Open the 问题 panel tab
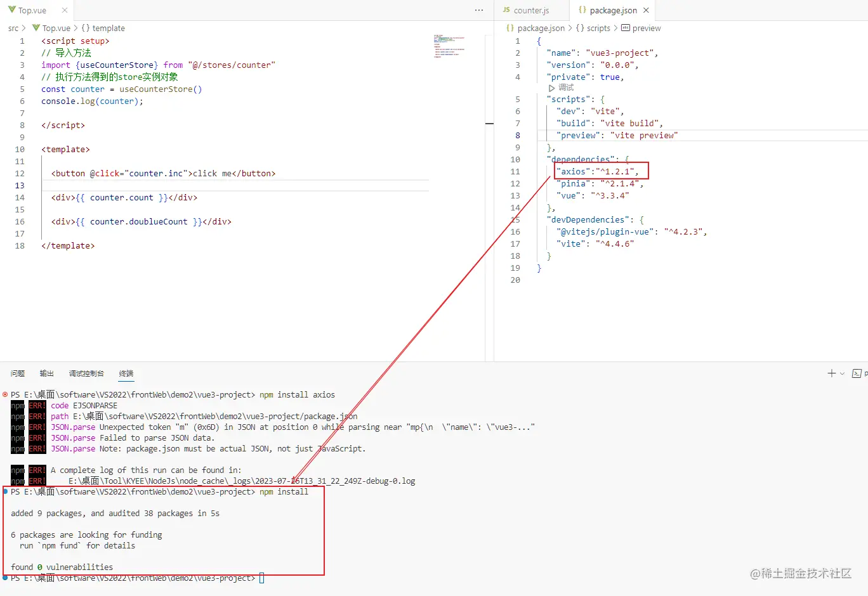 (x=18, y=373)
